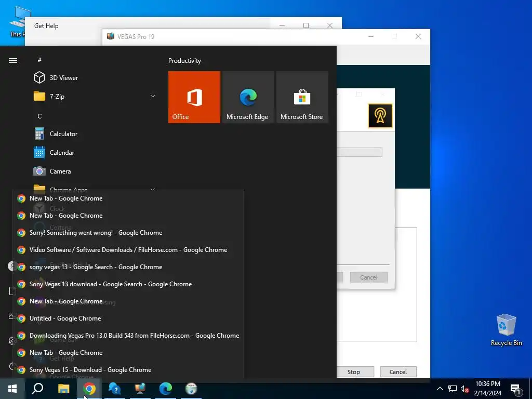This screenshot has height=399, width=532.
Task: Click the Start menu Pictures icon
Action: tap(12, 316)
